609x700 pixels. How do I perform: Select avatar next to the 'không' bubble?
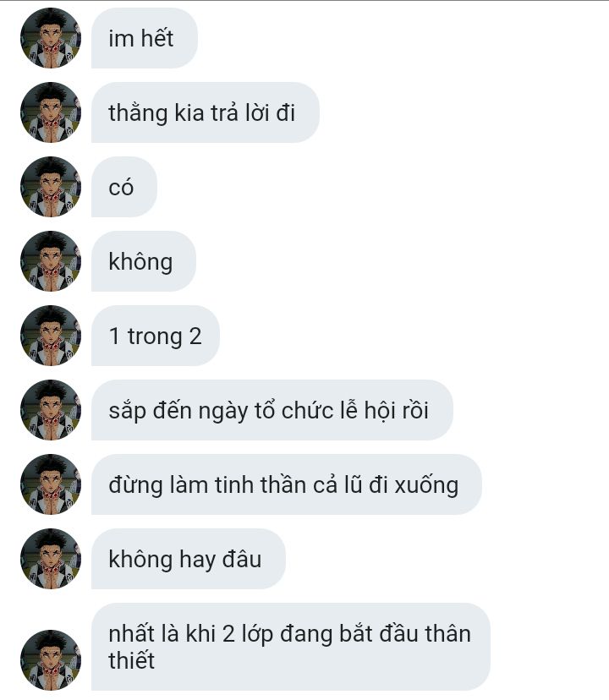[x=51, y=261]
